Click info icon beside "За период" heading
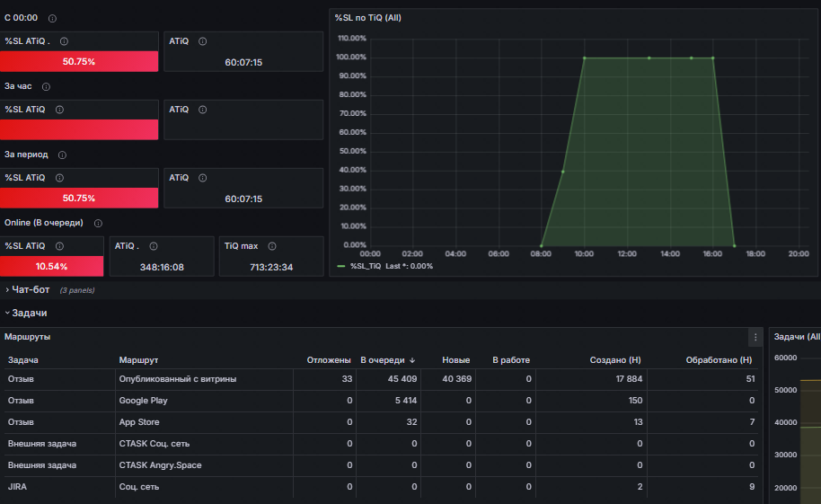821x504 pixels. [62, 155]
